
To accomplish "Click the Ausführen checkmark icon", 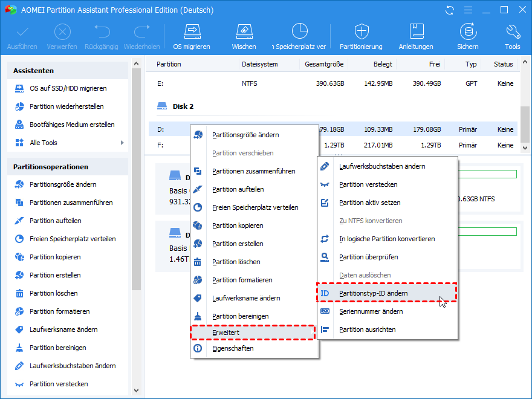I will (x=22, y=32).
